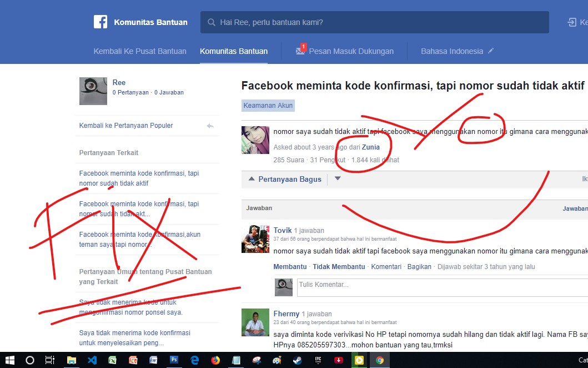The image size is (588, 368).
Task: Click Zunia's question avatar photo
Action: pos(255,140)
